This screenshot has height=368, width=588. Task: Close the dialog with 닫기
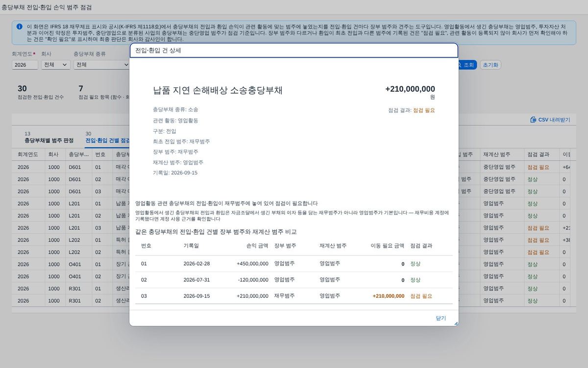point(441,318)
